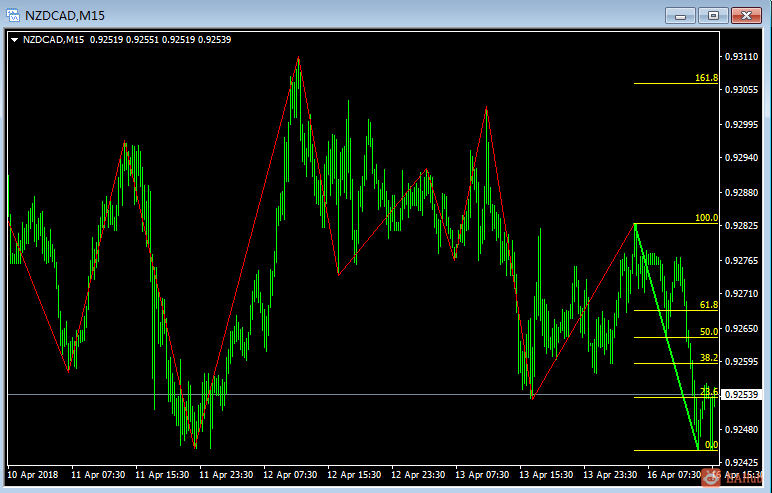
Task: Click price axis value 0.92480
Action: (741, 429)
